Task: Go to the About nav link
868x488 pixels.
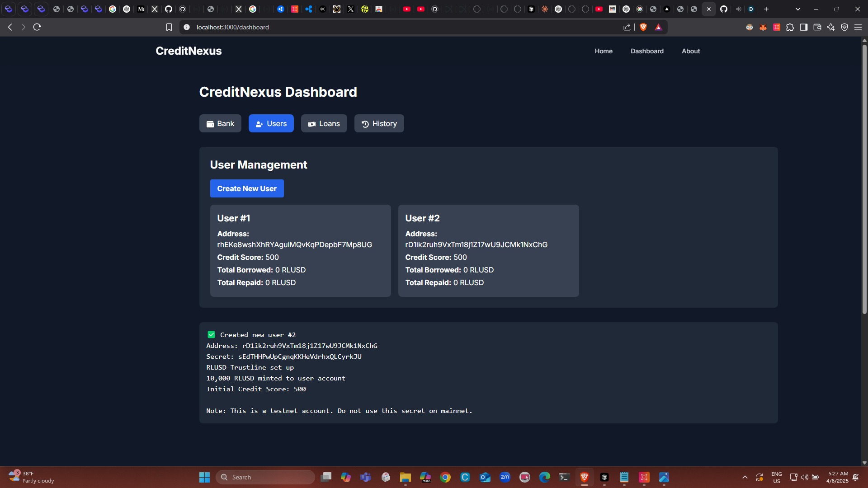Action: (x=690, y=51)
